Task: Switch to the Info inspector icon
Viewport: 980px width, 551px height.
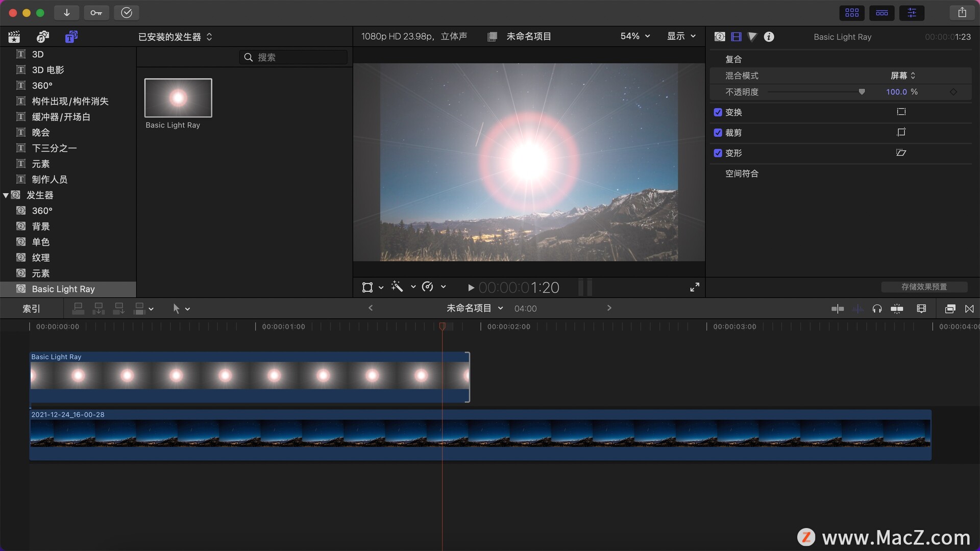Action: (x=769, y=37)
